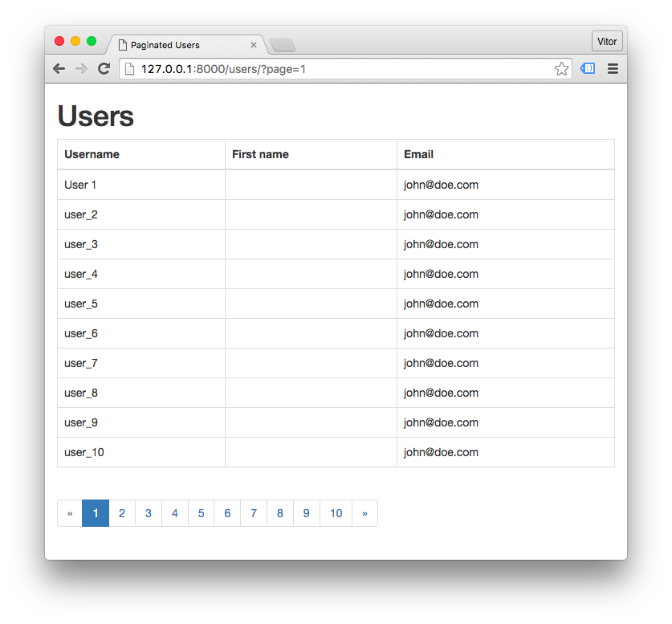Screen dimensions: 672x624
Task: Select pagination page 1
Action: [96, 513]
